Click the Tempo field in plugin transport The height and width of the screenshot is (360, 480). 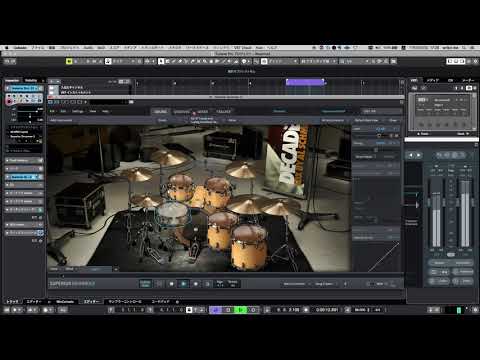233,284
